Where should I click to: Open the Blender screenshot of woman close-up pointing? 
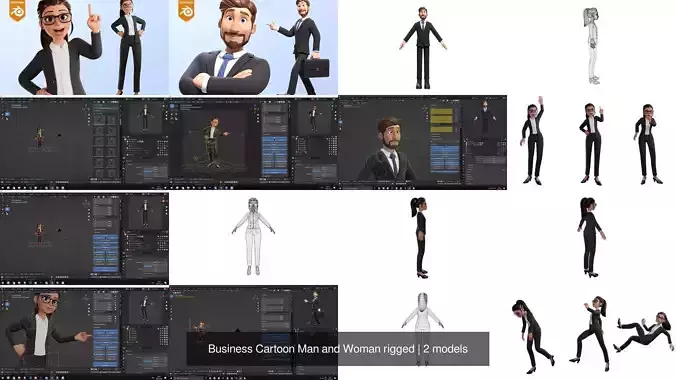pos(84,333)
